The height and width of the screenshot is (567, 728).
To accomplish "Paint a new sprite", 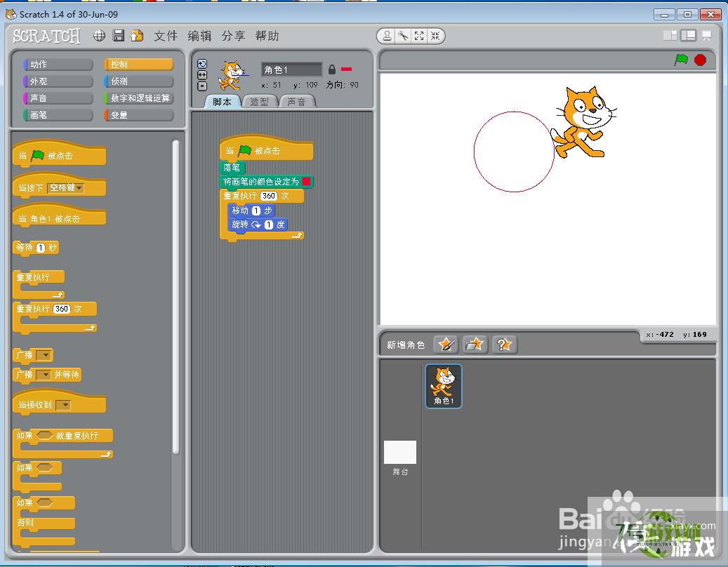I will click(446, 345).
